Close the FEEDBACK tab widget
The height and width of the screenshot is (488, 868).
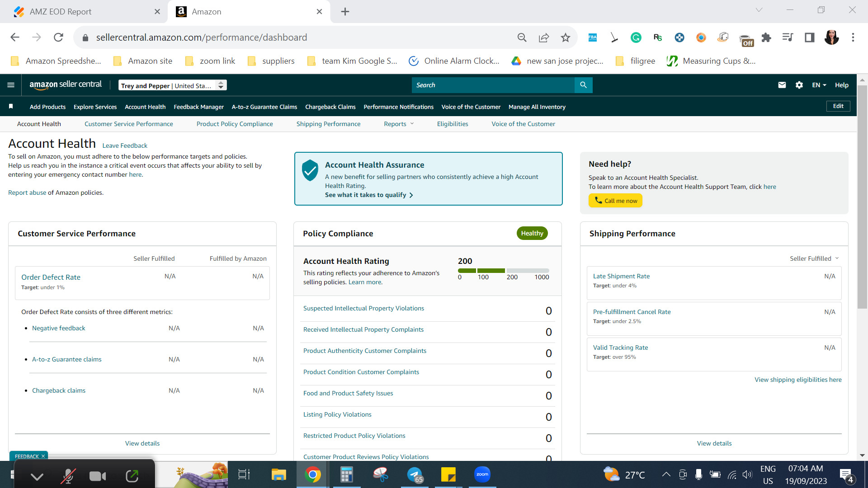tap(43, 456)
